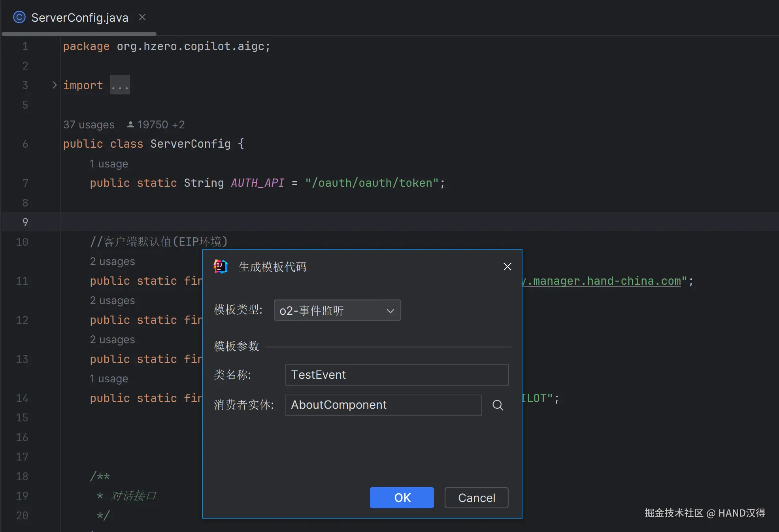Close the 生成模板代码 dialog with X

click(x=507, y=267)
